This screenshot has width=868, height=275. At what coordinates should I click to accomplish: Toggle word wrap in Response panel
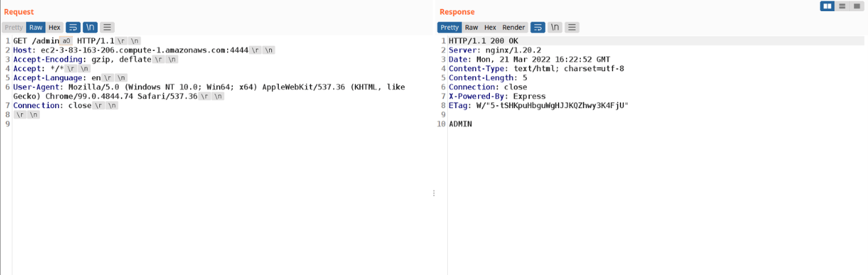pyautogui.click(x=538, y=27)
